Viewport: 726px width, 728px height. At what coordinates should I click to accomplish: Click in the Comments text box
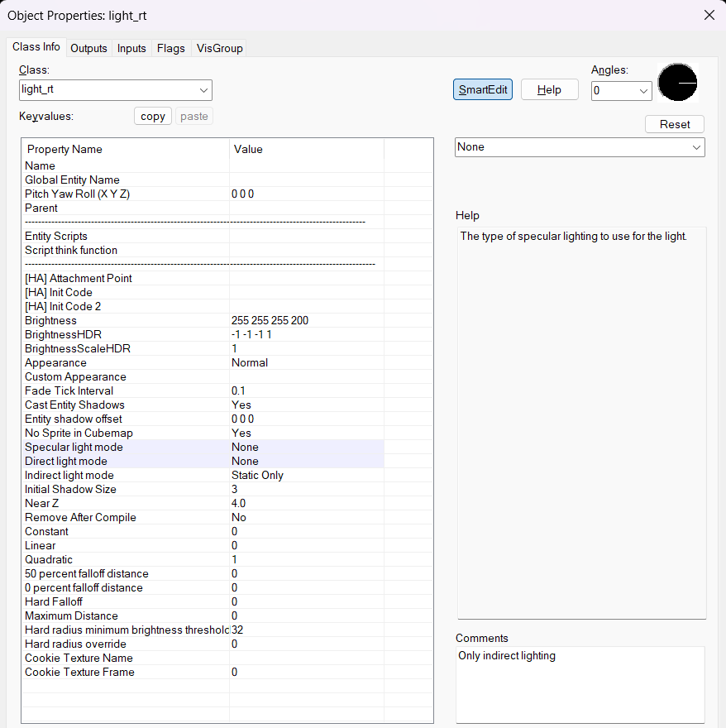580,683
